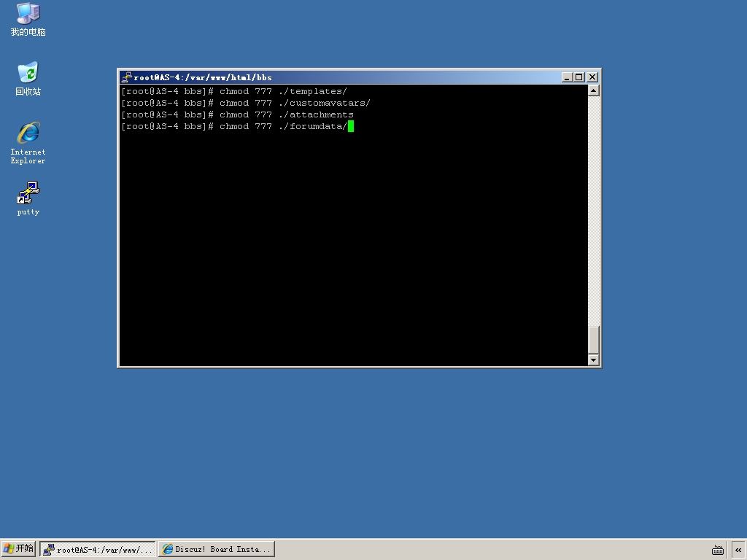Viewport: 747px width, 560px height.
Task: Click the green terminal cursor block
Action: pos(351,126)
